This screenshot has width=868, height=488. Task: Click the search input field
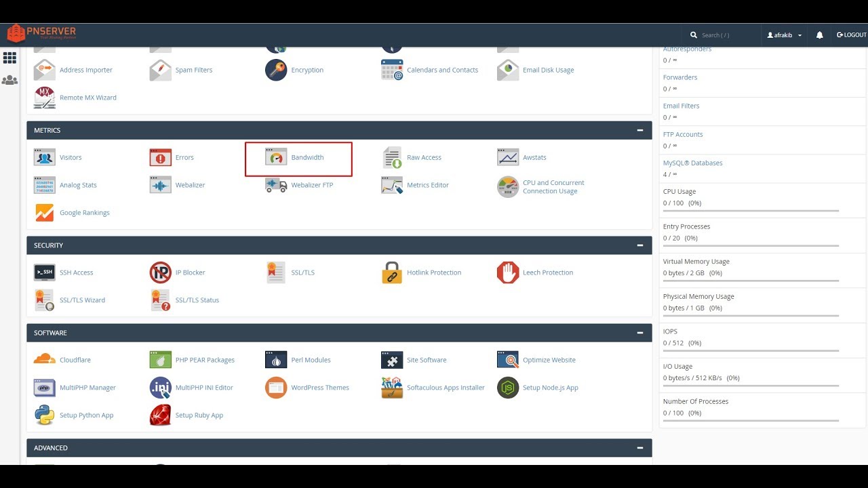[x=726, y=35]
